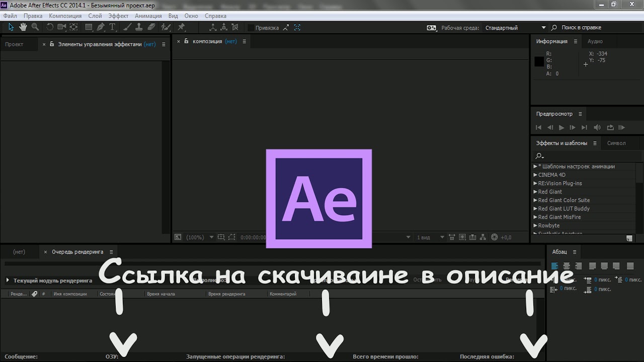Step back one frame in preview
Image resolution: width=644 pixels, height=362 pixels.
(x=550, y=128)
